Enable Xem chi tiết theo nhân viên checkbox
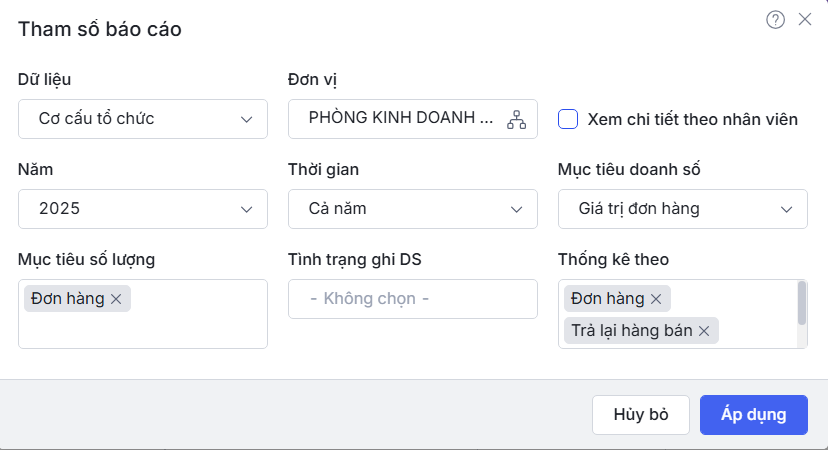828x450 pixels. point(568,119)
